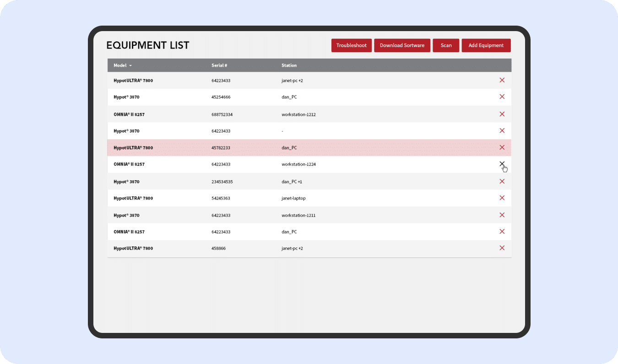Select the janet-laptop station cell
Viewport: 618px width, 364px height.
(293, 198)
